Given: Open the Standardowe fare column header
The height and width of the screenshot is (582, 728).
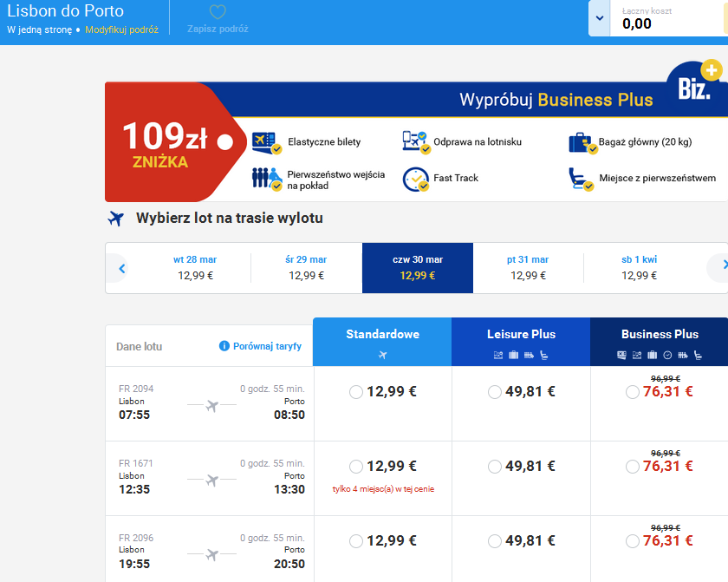Looking at the screenshot, I should (382, 342).
